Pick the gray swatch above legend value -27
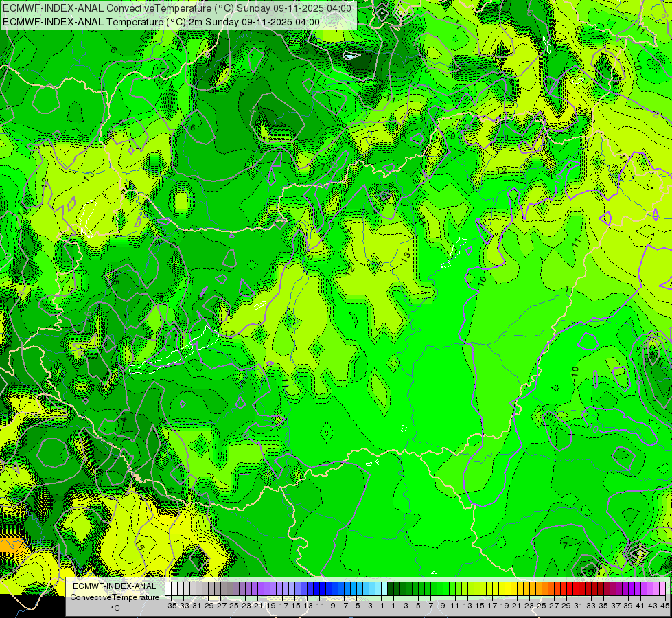 218,588
